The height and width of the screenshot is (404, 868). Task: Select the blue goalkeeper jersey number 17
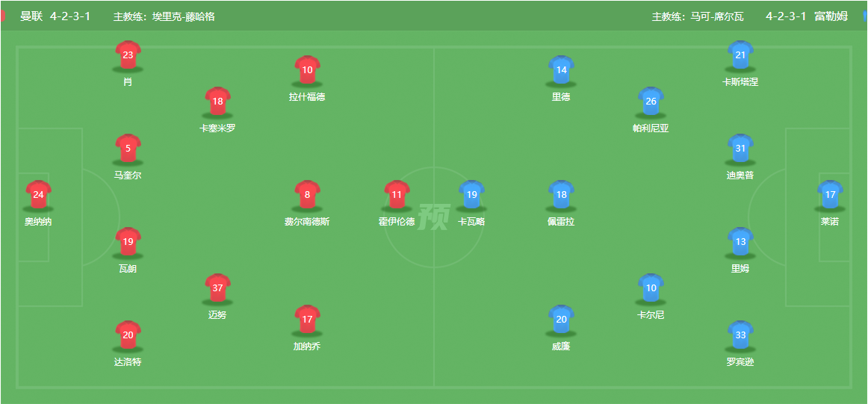click(830, 195)
